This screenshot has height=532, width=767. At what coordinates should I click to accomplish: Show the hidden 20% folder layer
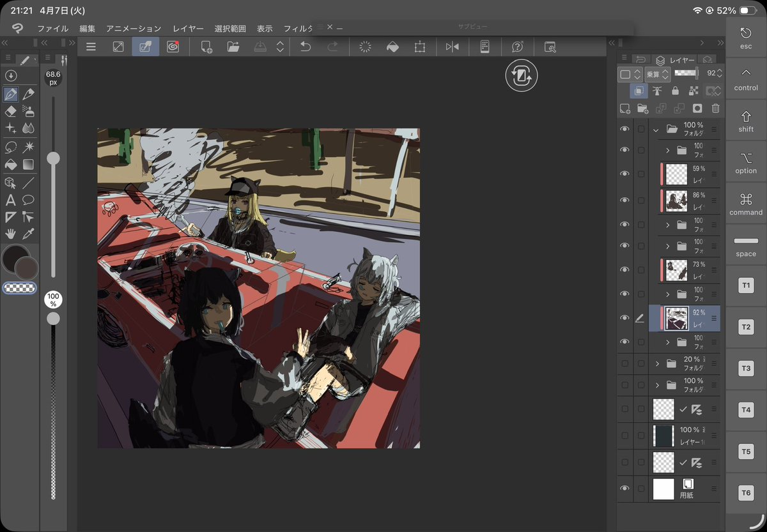click(x=625, y=364)
